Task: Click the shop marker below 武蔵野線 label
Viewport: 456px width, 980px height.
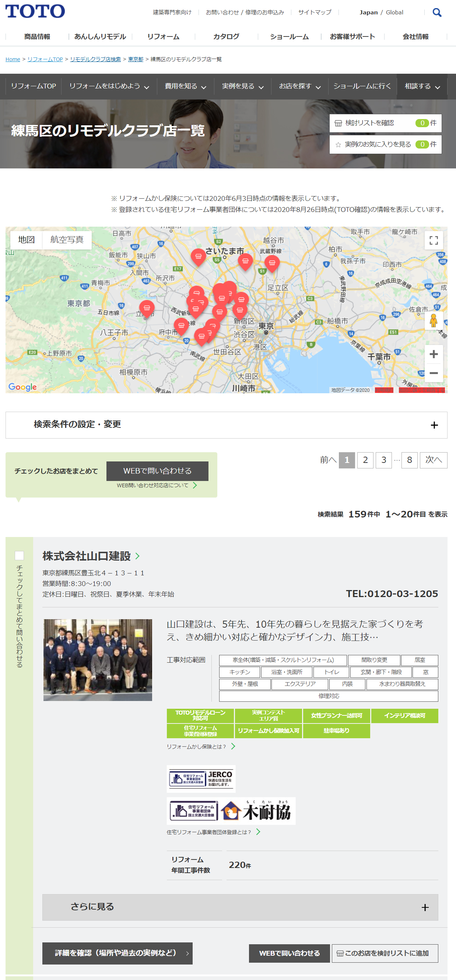Action: coord(272,263)
